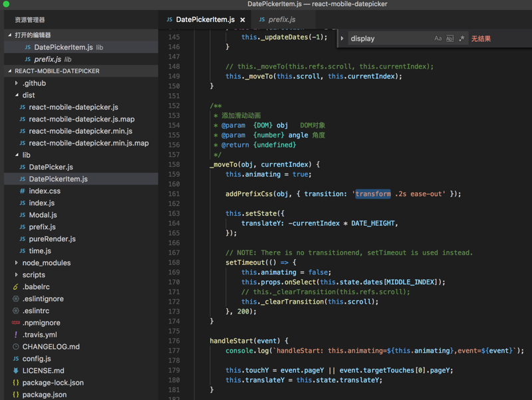
Task: Click the .travis.yml file icon
Action: click(x=16, y=334)
